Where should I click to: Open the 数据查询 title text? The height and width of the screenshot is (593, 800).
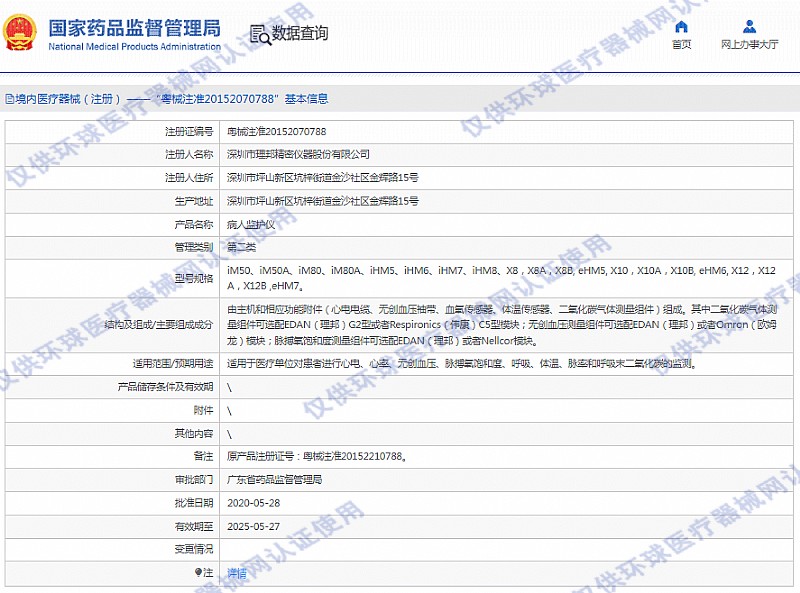coord(299,33)
